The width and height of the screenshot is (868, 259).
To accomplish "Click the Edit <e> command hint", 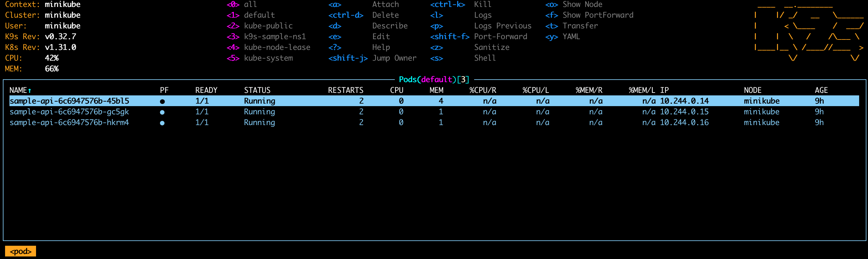I will click(x=359, y=37).
